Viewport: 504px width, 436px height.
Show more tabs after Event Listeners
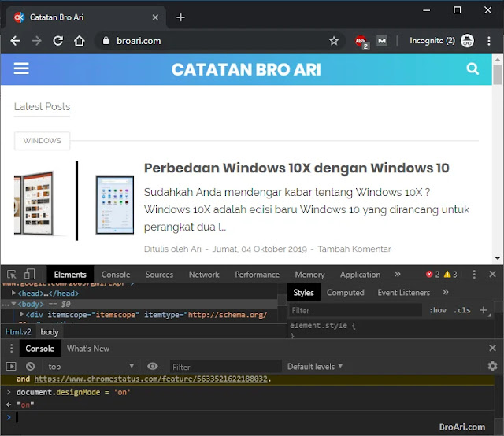[x=445, y=292]
